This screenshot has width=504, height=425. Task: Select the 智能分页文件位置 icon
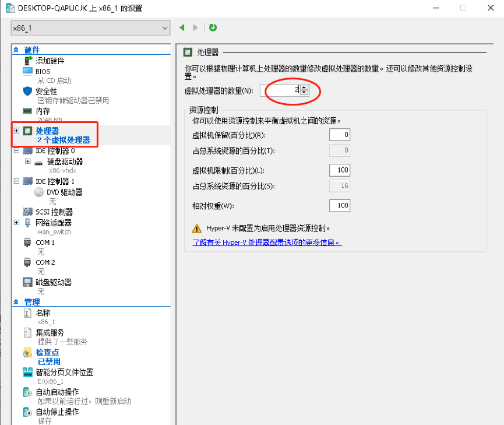[27, 372]
